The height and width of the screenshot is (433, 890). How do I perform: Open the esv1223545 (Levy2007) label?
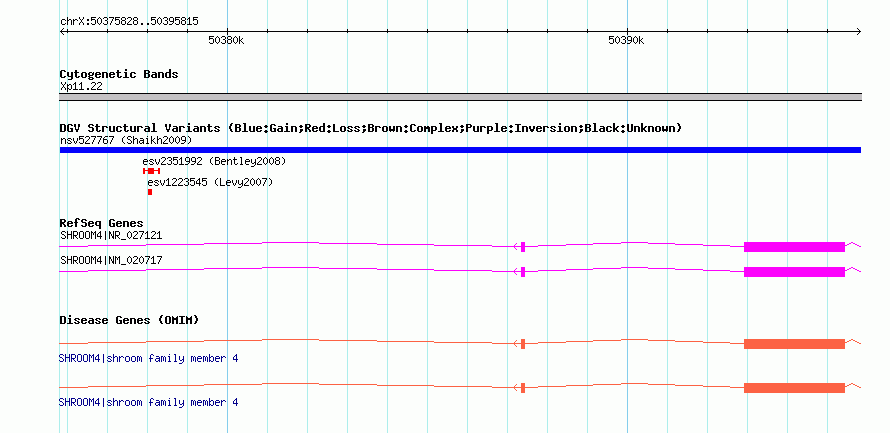point(210,182)
